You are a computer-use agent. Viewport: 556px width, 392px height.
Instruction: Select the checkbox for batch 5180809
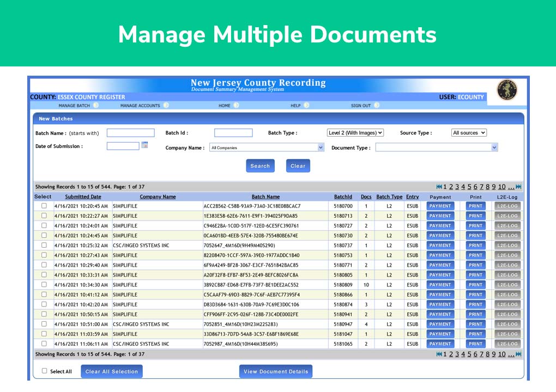44,284
